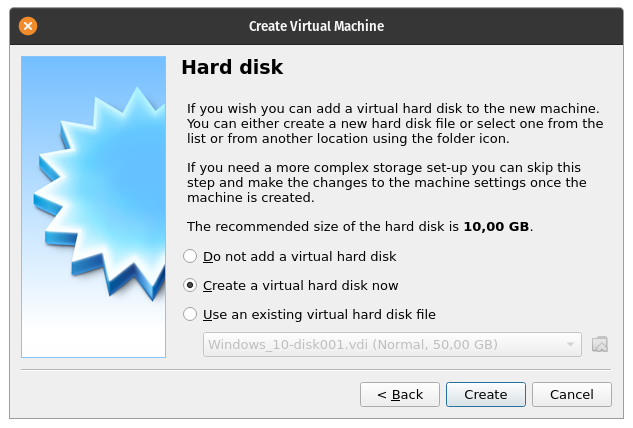Open the Windows_10-disk001.vdi disk combo box
This screenshot has height=428, width=633.
pyautogui.click(x=380, y=345)
